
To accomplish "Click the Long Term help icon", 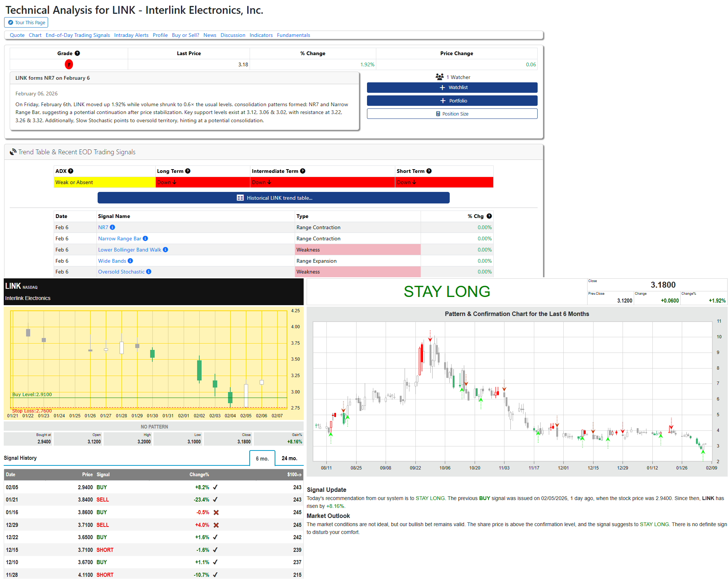I will point(188,171).
